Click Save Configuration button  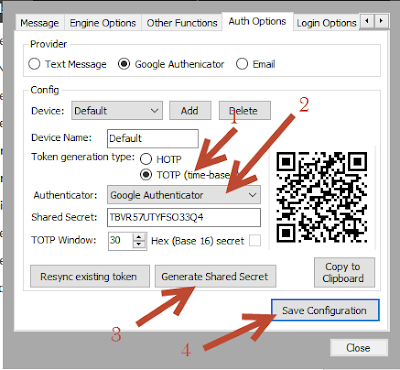[325, 310]
